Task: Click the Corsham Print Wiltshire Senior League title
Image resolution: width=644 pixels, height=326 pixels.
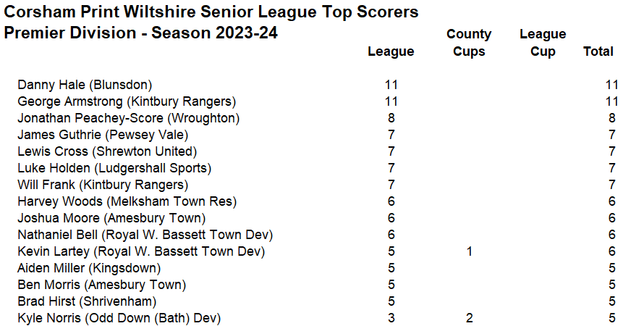Action: point(211,12)
